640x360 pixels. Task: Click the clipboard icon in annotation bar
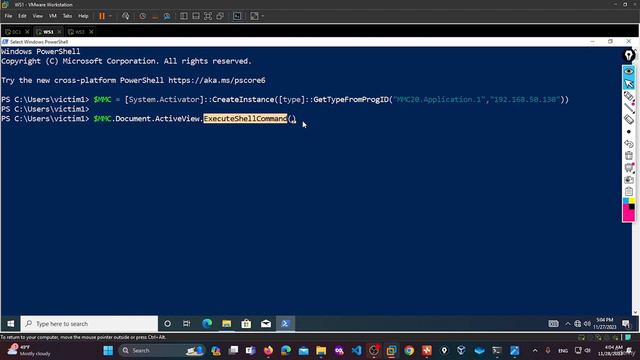click(629, 191)
